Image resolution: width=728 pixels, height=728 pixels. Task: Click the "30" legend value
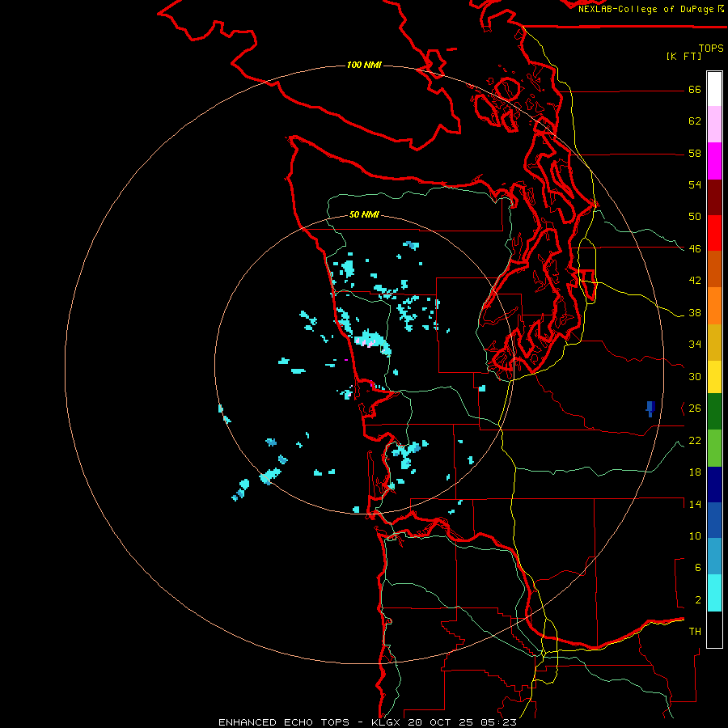click(695, 376)
